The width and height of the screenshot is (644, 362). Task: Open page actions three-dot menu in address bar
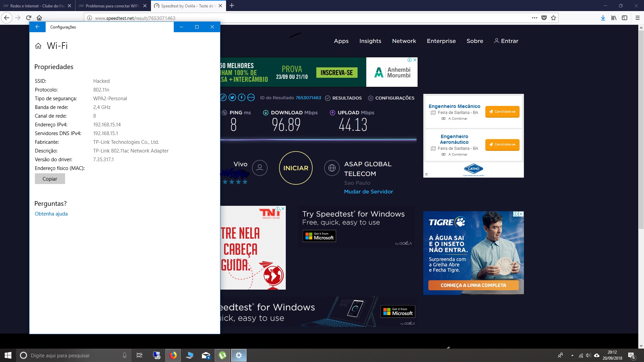click(x=535, y=18)
